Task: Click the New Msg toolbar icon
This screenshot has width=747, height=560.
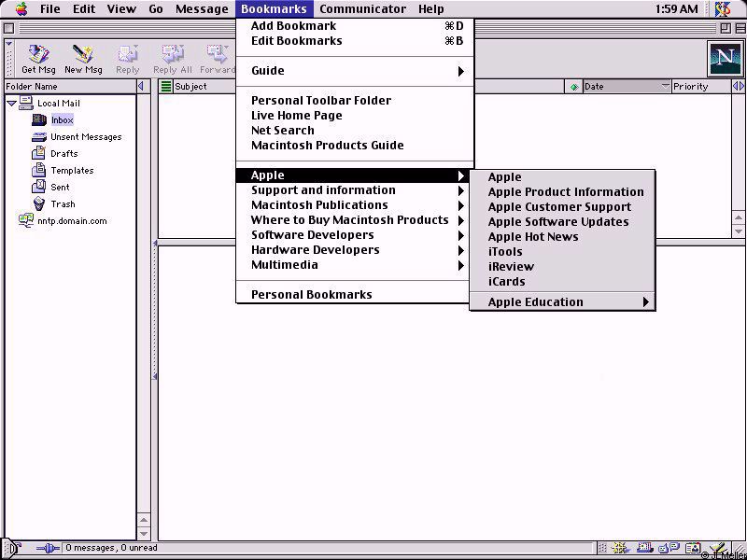Action: click(83, 59)
